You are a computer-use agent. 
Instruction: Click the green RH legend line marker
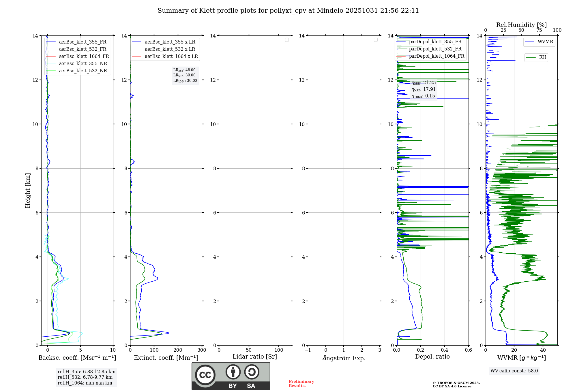click(531, 57)
